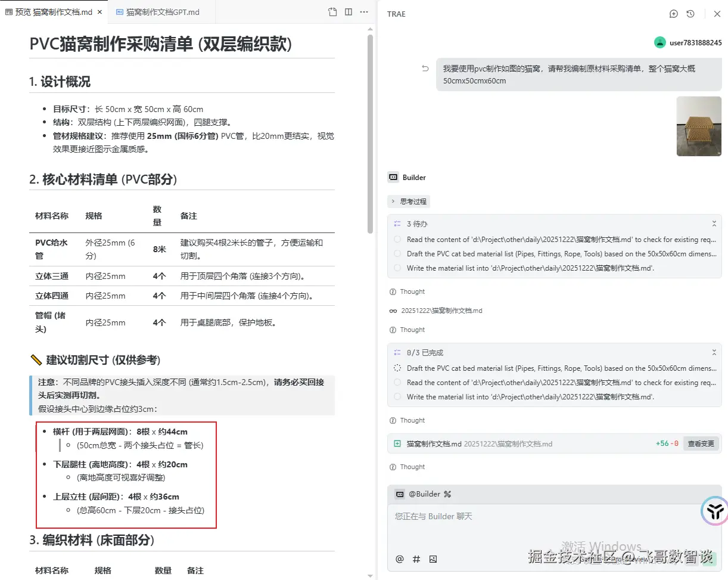Open the attached cat bed photo thumbnail
The height and width of the screenshot is (580, 728).
(x=699, y=126)
